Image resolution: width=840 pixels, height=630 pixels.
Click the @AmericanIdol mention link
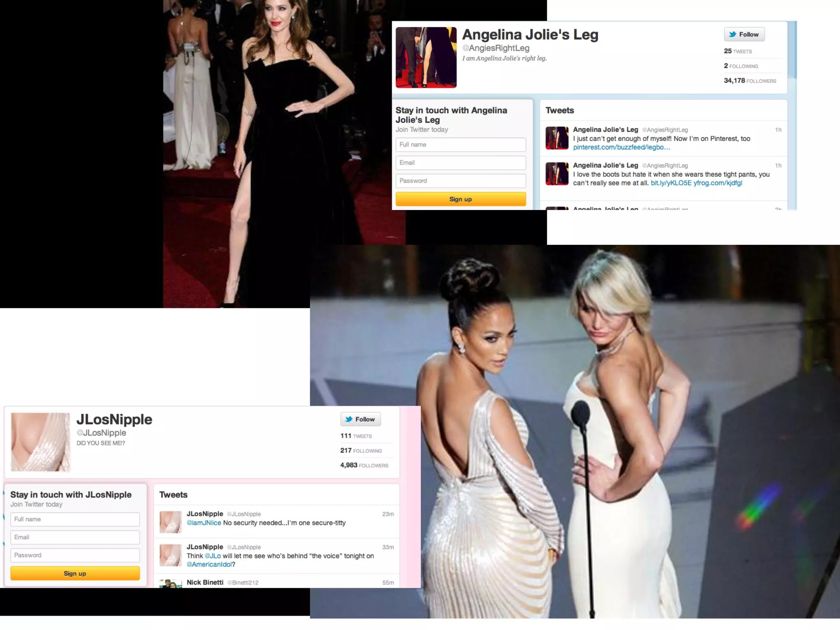pyautogui.click(x=209, y=565)
